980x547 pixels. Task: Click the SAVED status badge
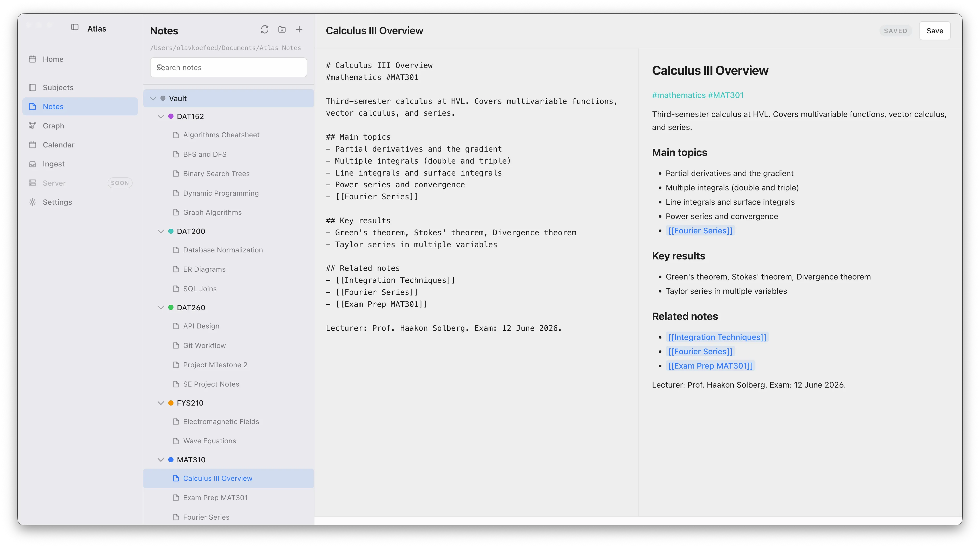(895, 31)
